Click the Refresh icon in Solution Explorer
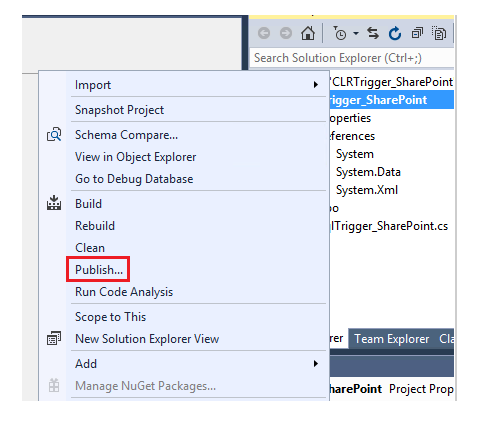This screenshot has height=430, width=487. coord(395,33)
